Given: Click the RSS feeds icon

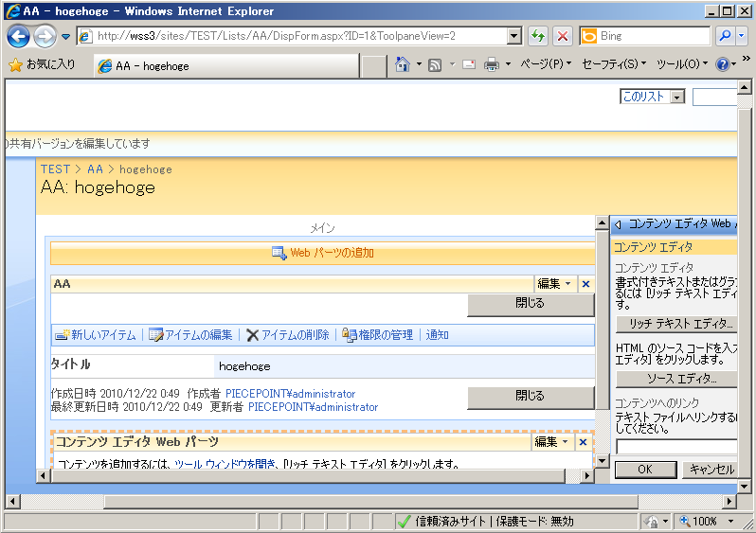Looking at the screenshot, I should (x=435, y=64).
